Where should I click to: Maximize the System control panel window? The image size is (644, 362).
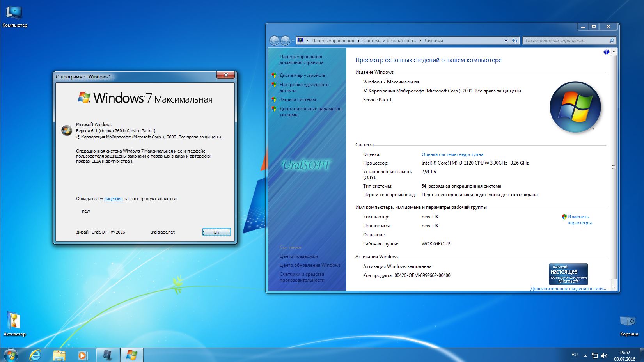(x=594, y=27)
